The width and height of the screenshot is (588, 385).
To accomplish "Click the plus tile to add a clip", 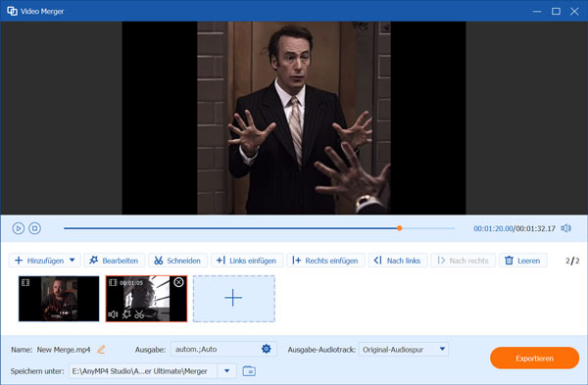I will click(233, 299).
